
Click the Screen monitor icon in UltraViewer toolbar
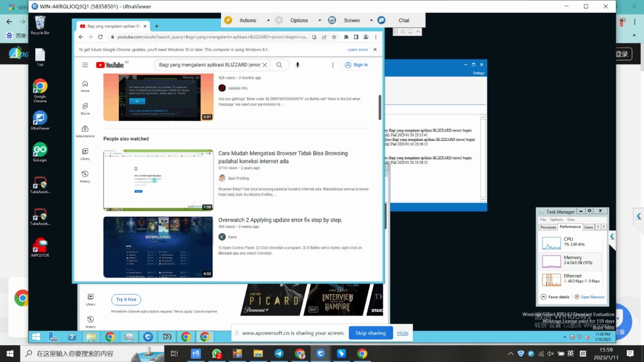pos(332,20)
